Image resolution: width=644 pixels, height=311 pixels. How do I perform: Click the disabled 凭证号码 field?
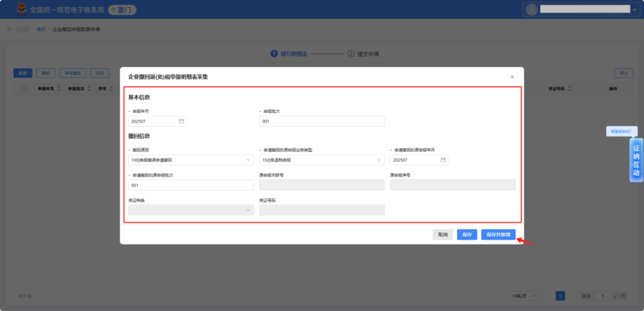[x=322, y=210]
